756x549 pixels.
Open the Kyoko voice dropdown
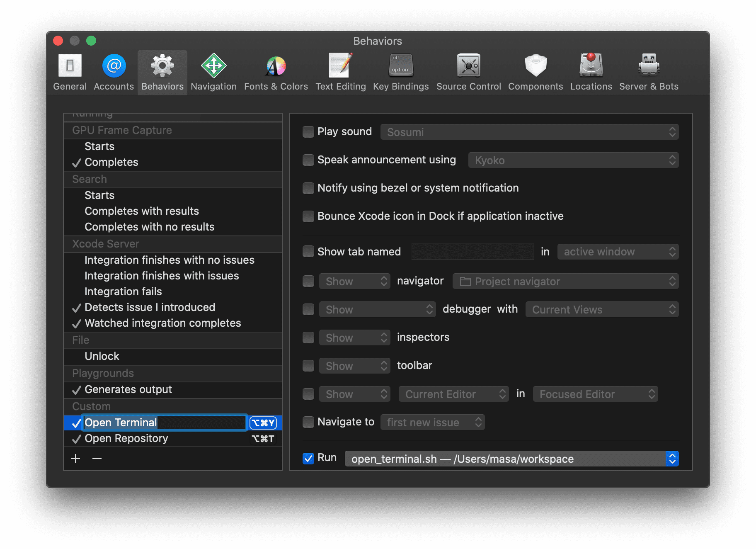(x=573, y=160)
